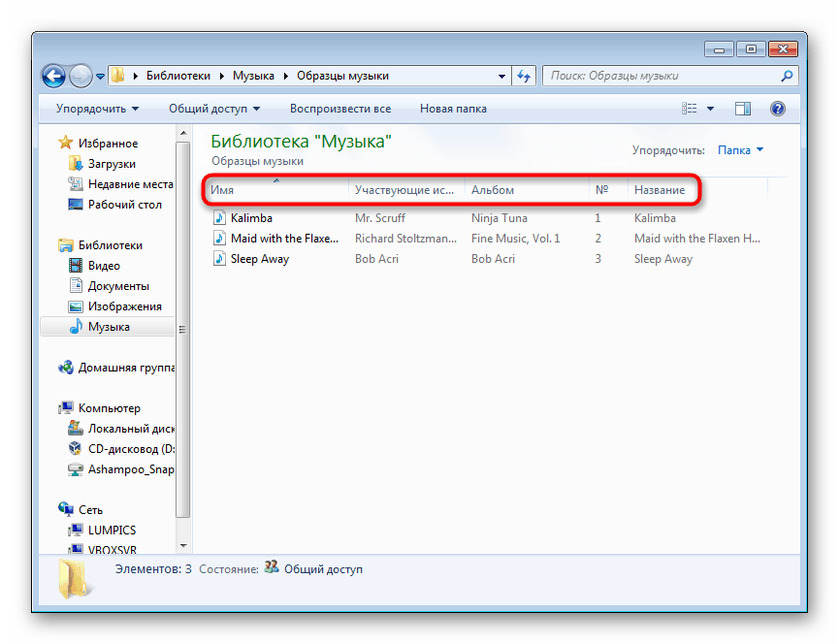Click Maid with the Flaxen H... title cell

[697, 239]
